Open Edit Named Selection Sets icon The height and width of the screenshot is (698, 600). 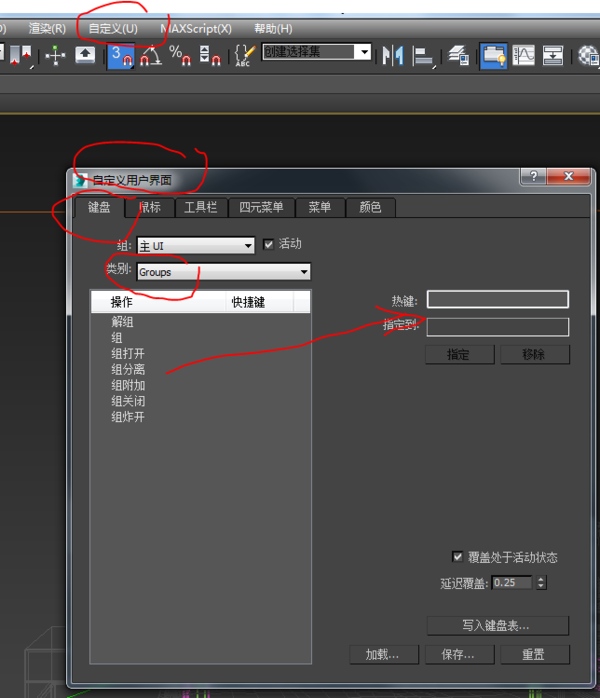(244, 56)
